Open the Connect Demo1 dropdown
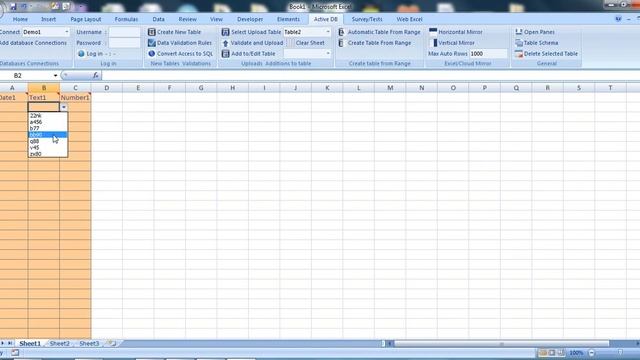The height and width of the screenshot is (360, 640). tap(67, 32)
